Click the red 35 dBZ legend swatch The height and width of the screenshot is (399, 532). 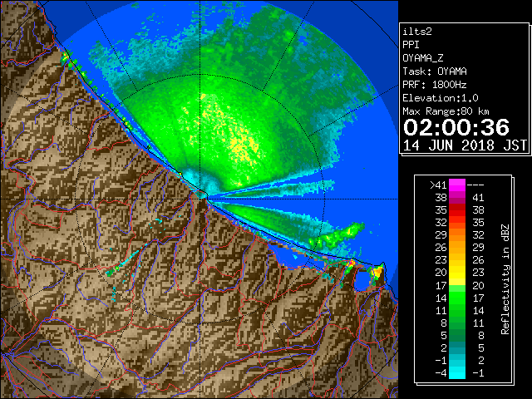457,210
